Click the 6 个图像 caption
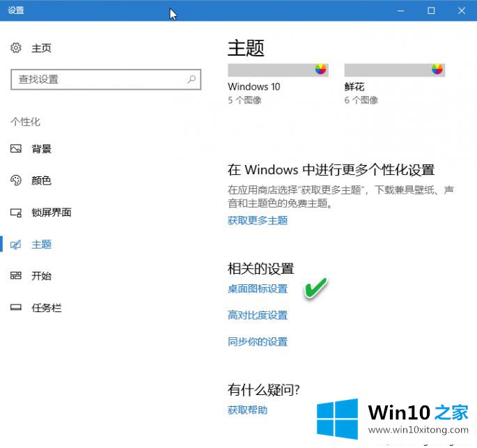Image resolution: width=477 pixels, height=448 pixels. [361, 100]
